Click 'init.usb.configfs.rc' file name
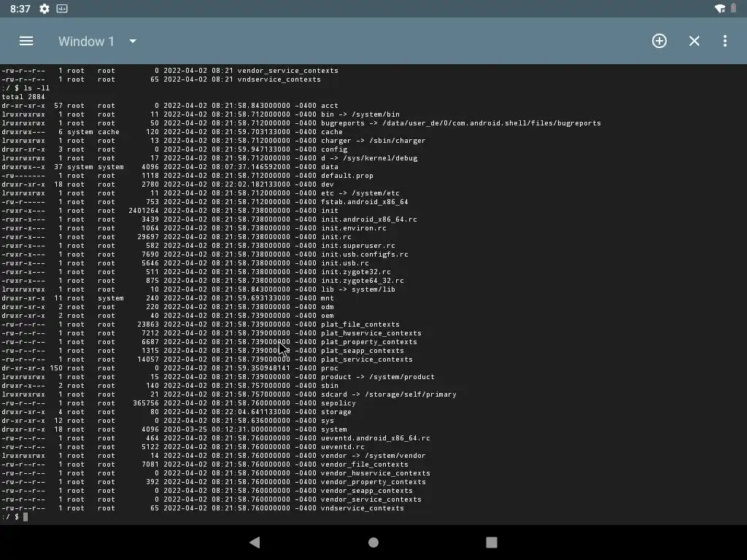This screenshot has height=560, width=747. [365, 254]
